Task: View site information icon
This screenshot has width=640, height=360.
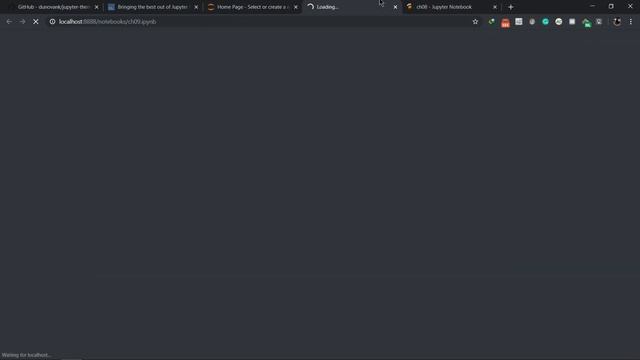Action: pos(52,22)
